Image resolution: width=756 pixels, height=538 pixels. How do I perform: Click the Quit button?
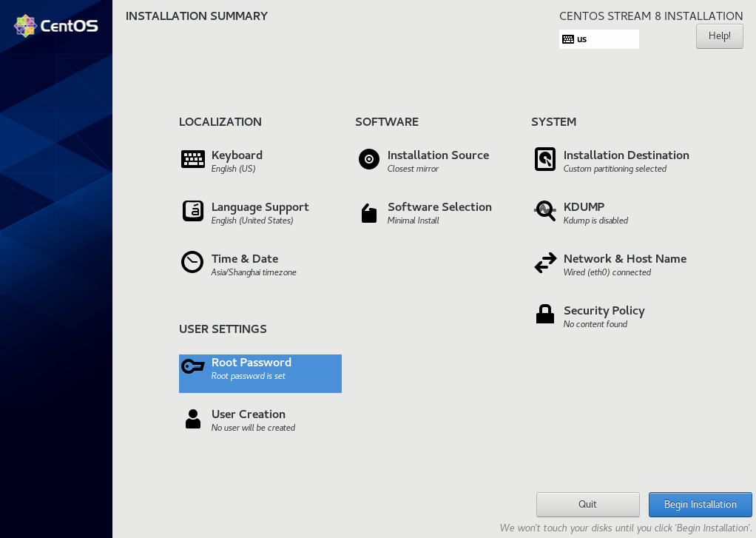(x=588, y=504)
